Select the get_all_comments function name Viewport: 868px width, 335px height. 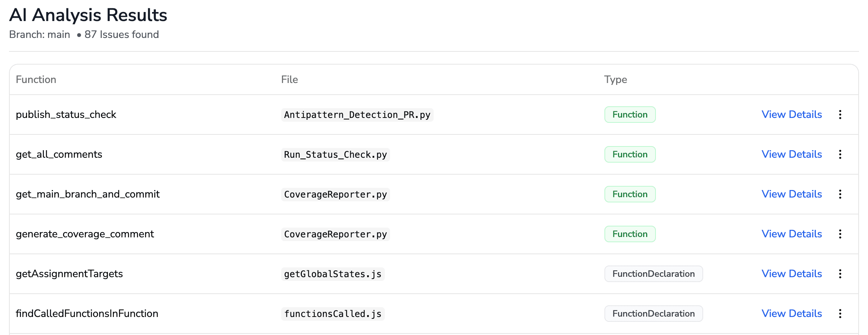pos(59,154)
